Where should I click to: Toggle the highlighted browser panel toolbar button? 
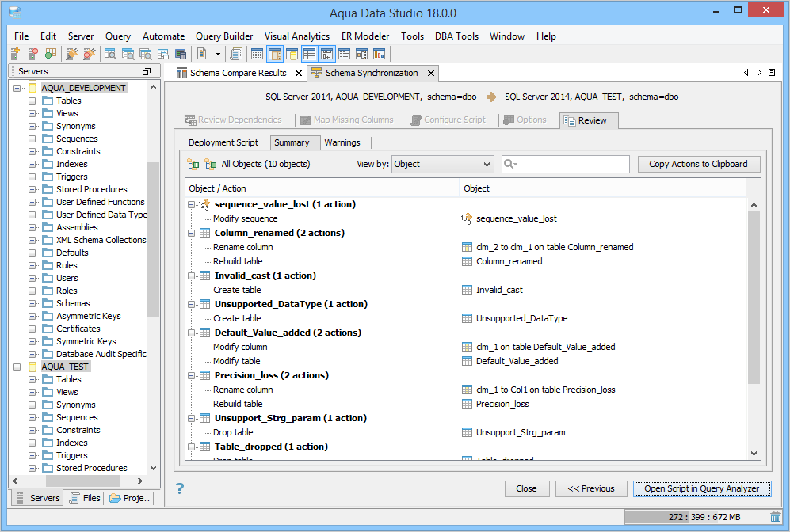tap(275, 53)
